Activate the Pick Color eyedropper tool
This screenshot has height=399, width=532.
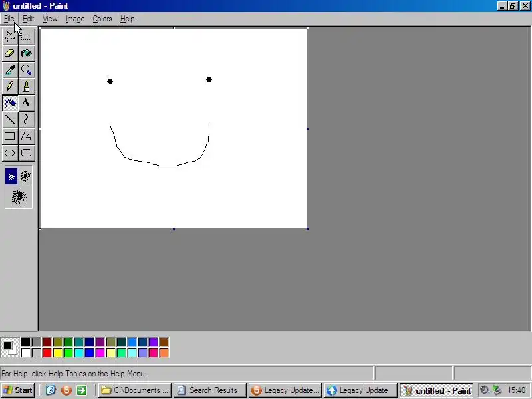(10, 70)
